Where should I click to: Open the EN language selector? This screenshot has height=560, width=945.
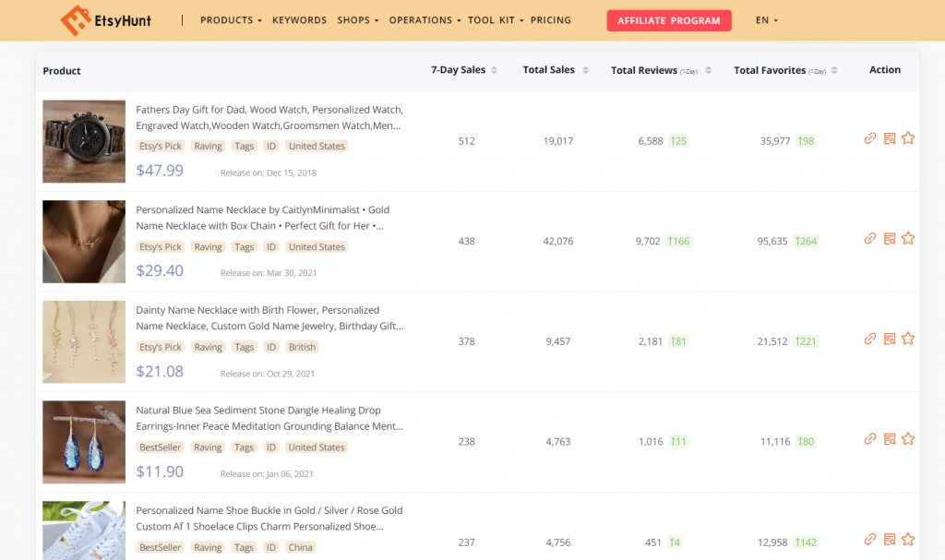click(x=766, y=20)
